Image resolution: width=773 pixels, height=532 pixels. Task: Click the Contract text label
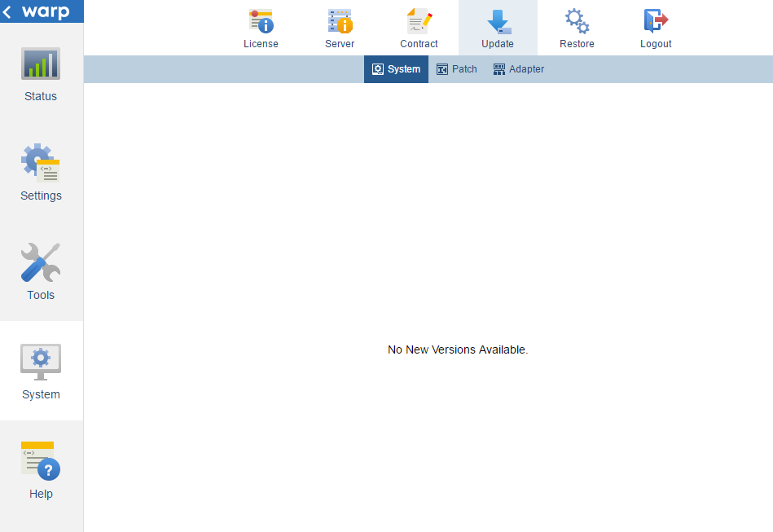(x=419, y=44)
